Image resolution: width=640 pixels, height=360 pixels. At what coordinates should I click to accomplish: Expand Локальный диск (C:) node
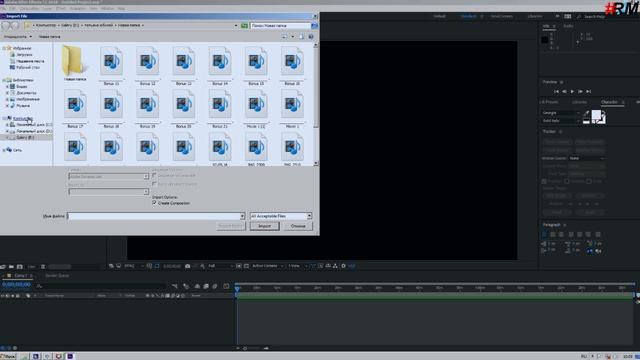7,125
